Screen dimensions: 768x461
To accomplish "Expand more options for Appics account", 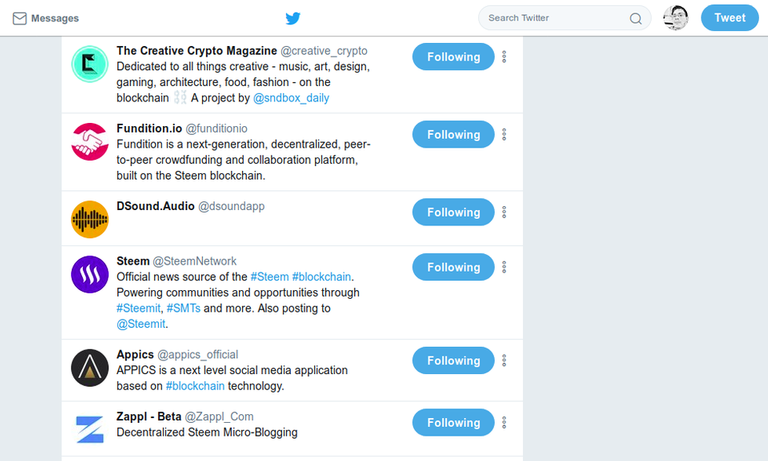I will pyautogui.click(x=504, y=361).
